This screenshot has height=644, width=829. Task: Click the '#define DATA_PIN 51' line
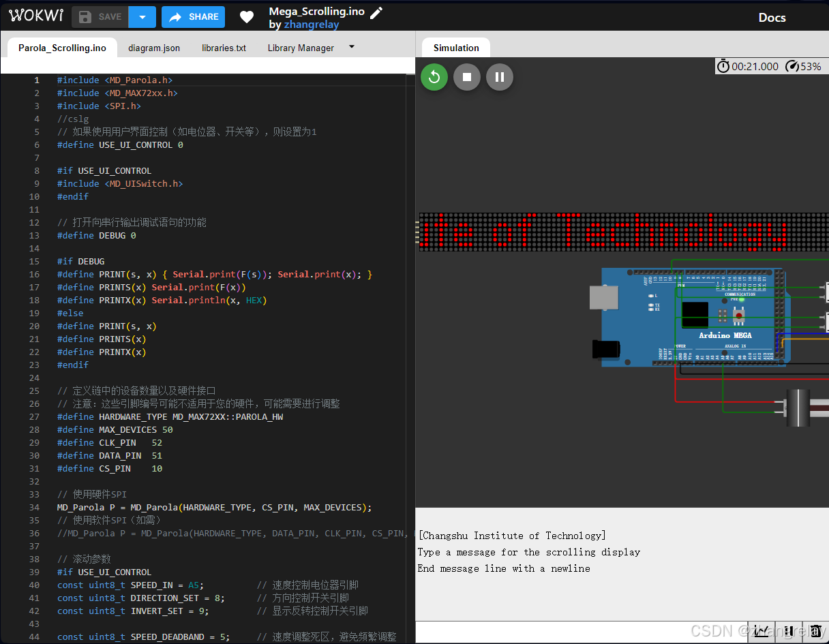tap(110, 455)
